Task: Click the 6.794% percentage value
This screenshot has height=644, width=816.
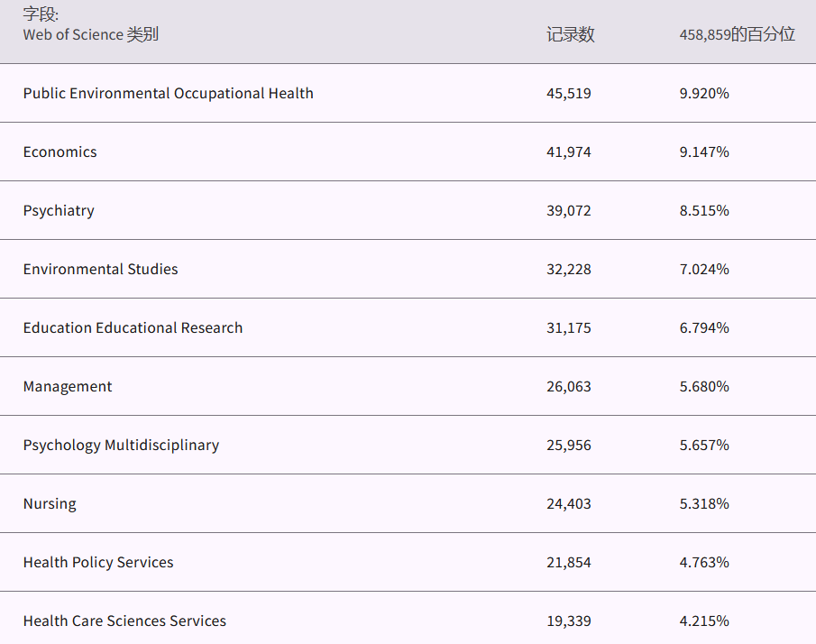Action: (704, 327)
